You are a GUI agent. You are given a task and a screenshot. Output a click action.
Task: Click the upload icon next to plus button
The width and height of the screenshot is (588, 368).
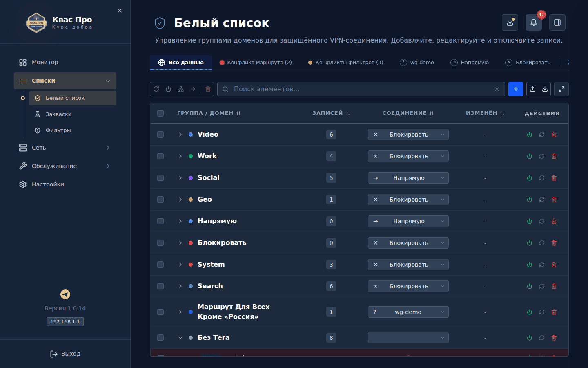pos(533,89)
